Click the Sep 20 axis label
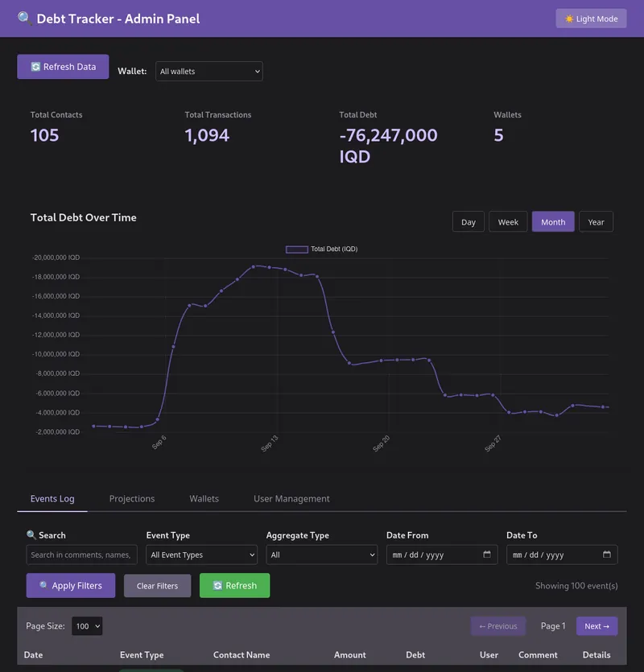The image size is (644, 672). pos(382,443)
